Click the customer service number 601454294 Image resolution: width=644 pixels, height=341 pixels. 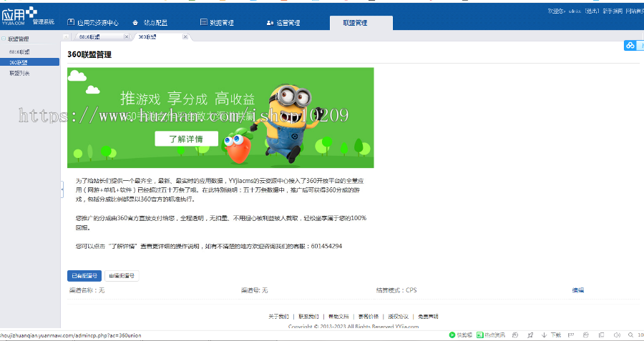tap(326, 246)
